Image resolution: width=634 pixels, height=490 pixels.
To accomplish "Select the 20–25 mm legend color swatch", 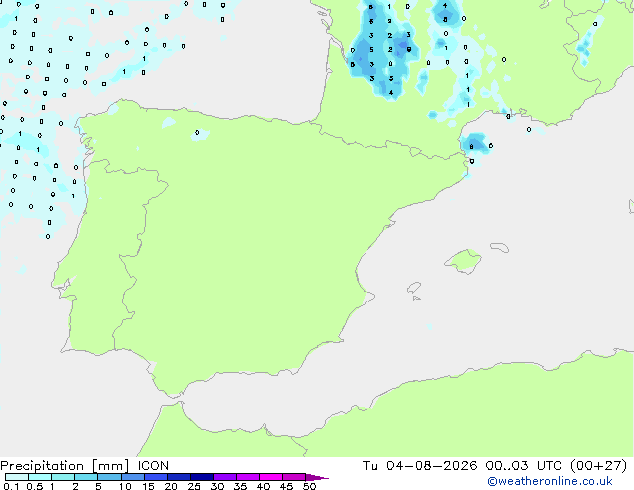I will pos(178,477).
